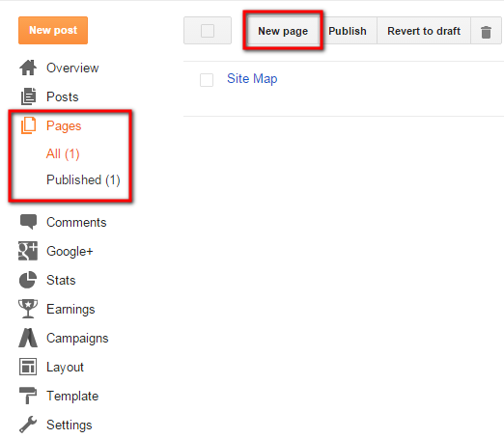The width and height of the screenshot is (504, 439).
Task: Click the Earnings trophy icon
Action: [28, 309]
